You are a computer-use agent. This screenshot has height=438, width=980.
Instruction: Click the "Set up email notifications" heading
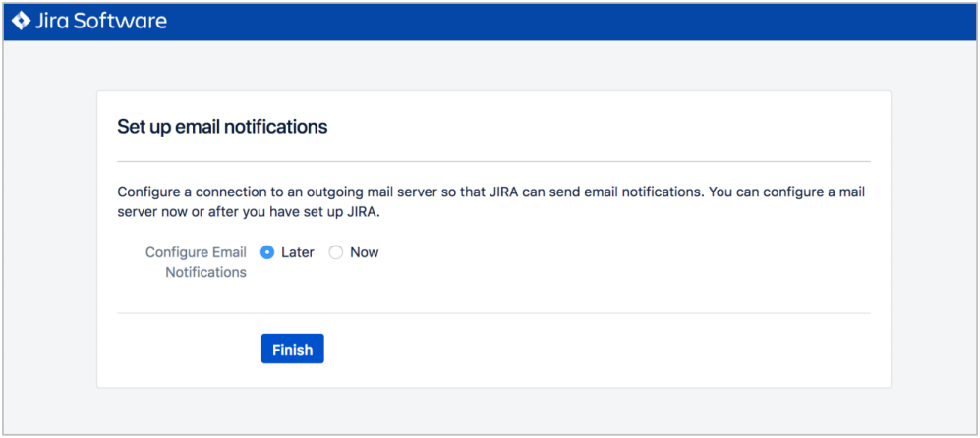[222, 127]
